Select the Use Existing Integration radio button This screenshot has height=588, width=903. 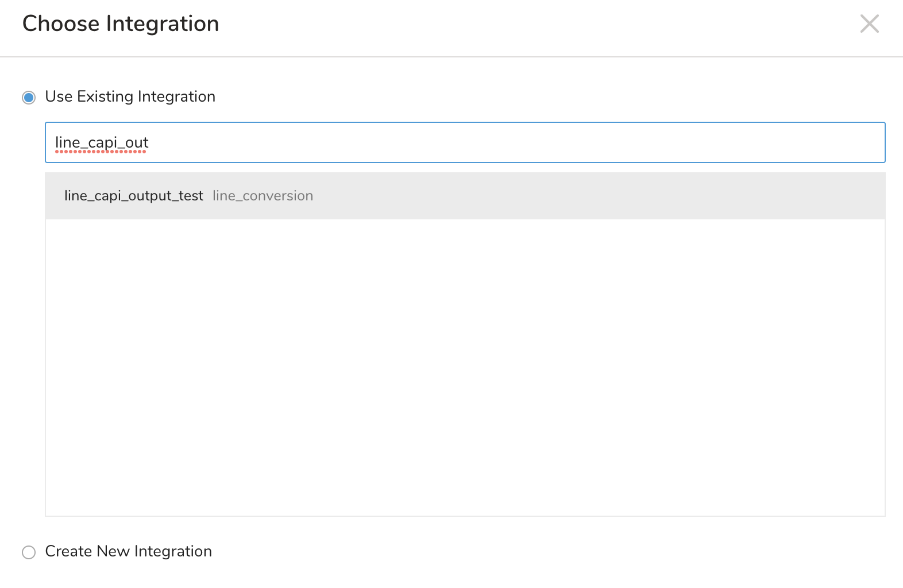click(x=29, y=97)
